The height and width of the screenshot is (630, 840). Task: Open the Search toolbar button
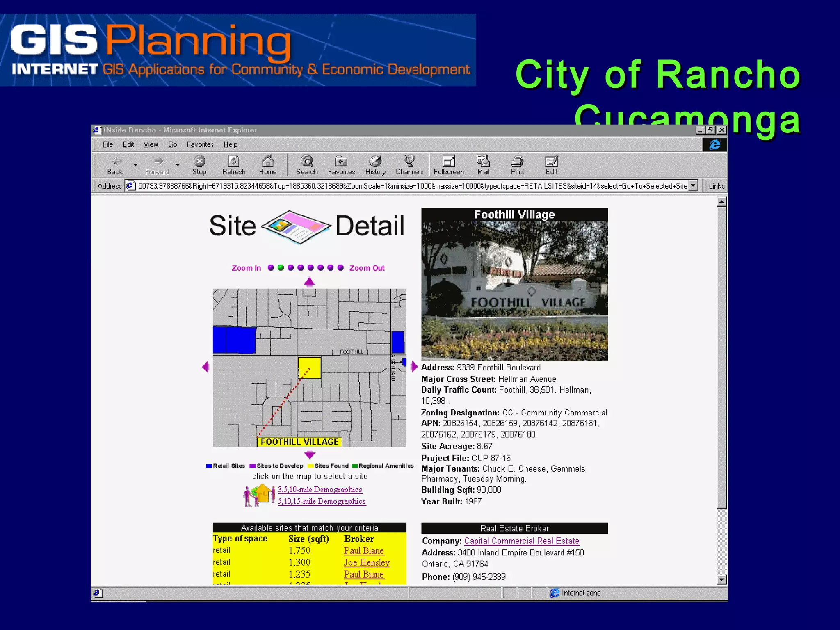[x=307, y=165]
